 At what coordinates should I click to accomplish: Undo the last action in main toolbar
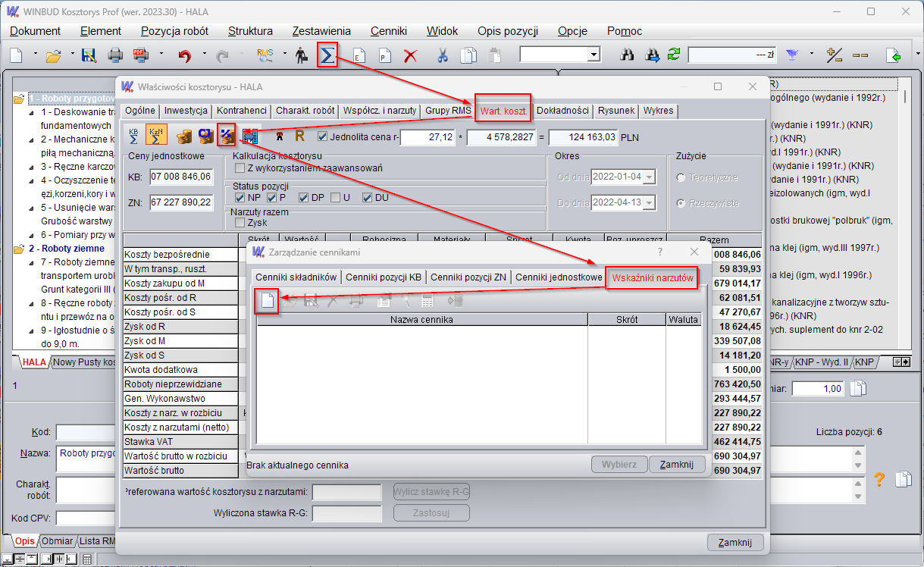tap(184, 55)
